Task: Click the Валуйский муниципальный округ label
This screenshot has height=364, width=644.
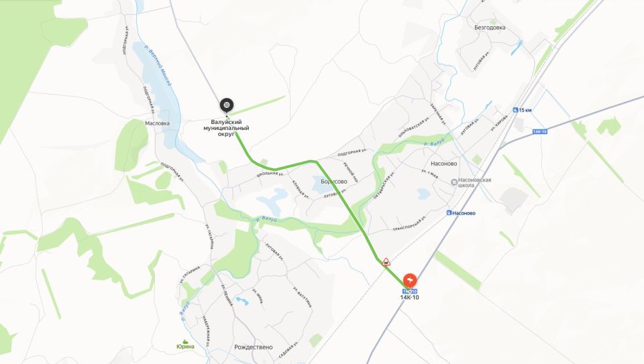Action: point(226,127)
